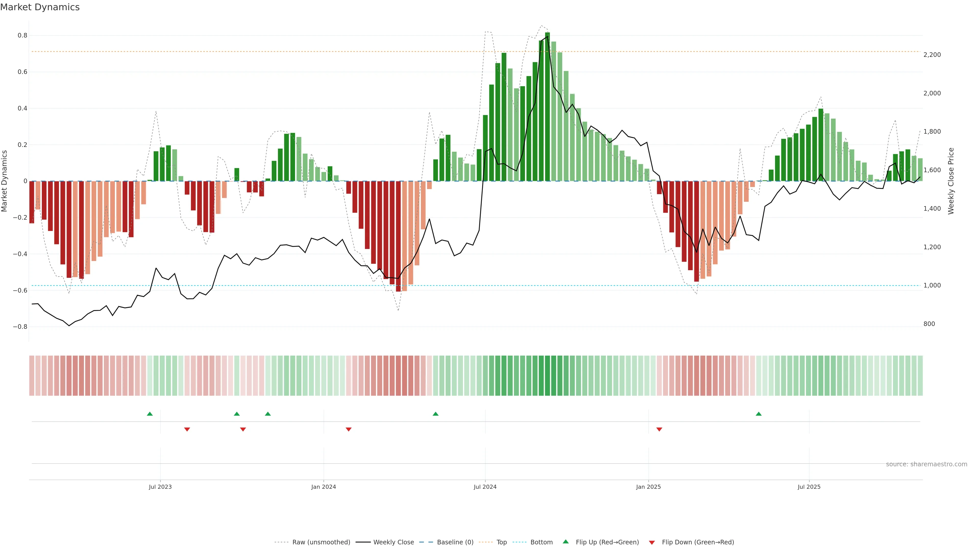
Task: Click the Market Dynamics chart title
Action: coord(40,7)
